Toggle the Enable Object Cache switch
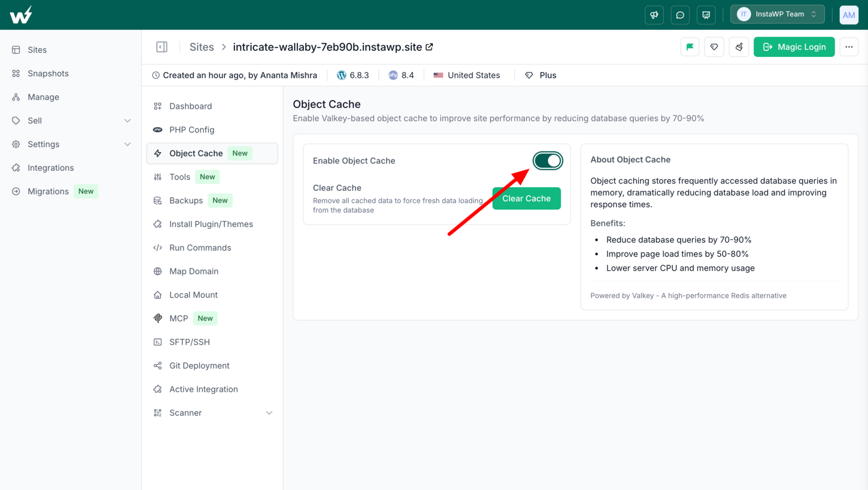Viewport: 868px width, 490px height. [x=547, y=161]
